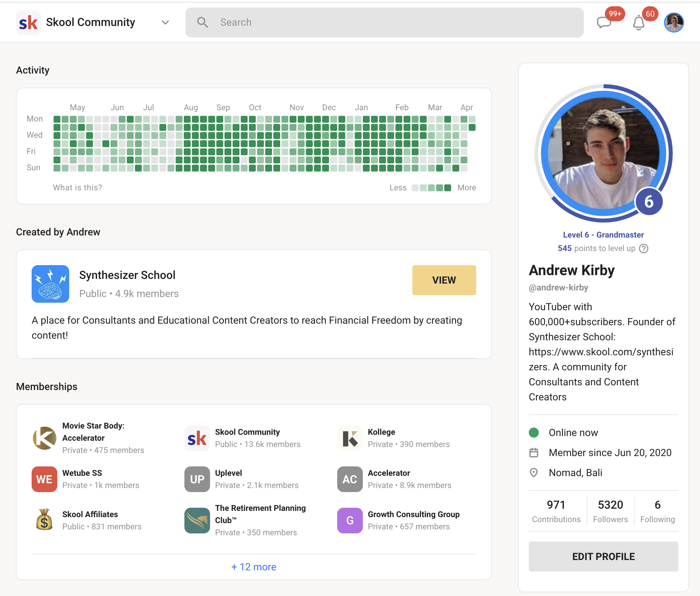Open notifications bell showing 60 alerts
This screenshot has height=596, width=700.
pos(639,23)
